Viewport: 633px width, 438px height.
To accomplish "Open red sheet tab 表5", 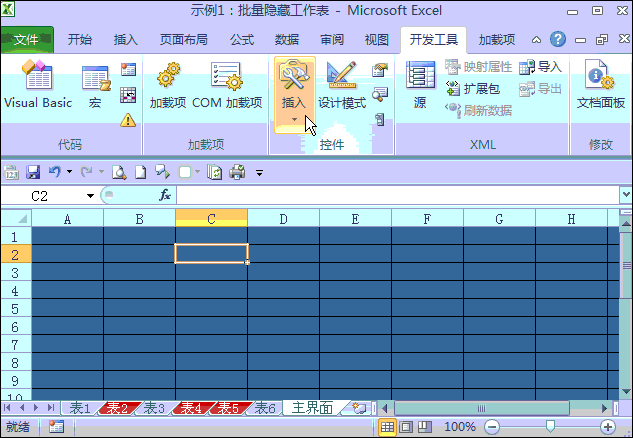I will pyautogui.click(x=228, y=408).
